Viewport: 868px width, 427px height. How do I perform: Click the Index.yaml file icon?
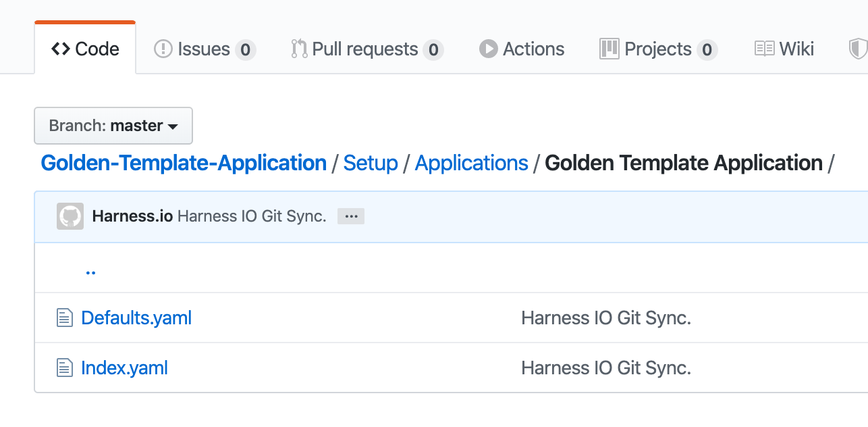(64, 368)
